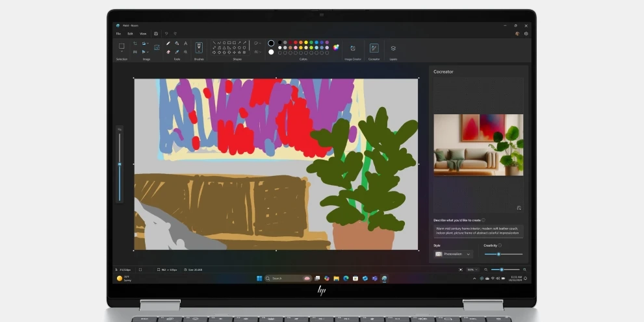Select the Pencil tool
Viewport: 644px width, 322px height.
click(168, 43)
